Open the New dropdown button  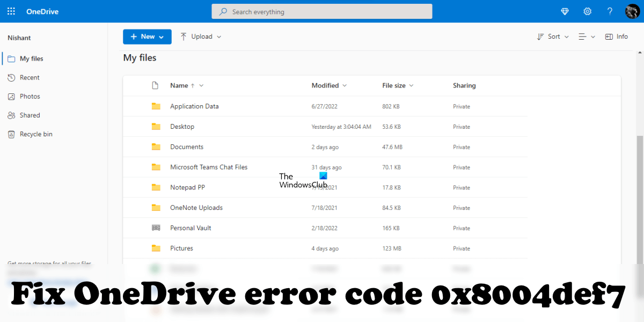[x=147, y=36]
